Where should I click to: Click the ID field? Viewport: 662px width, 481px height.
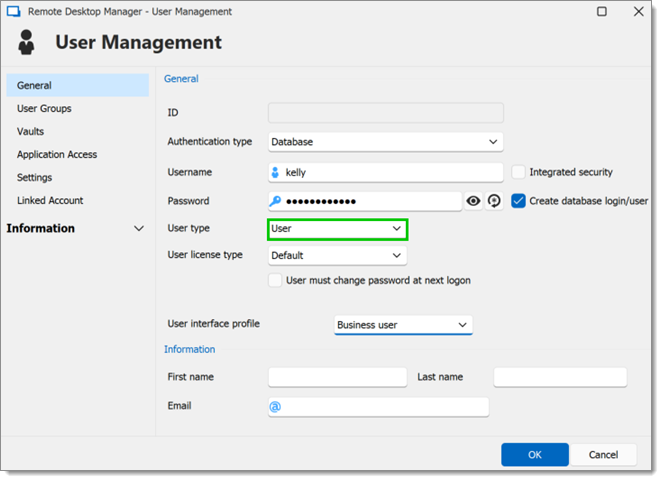(x=385, y=113)
